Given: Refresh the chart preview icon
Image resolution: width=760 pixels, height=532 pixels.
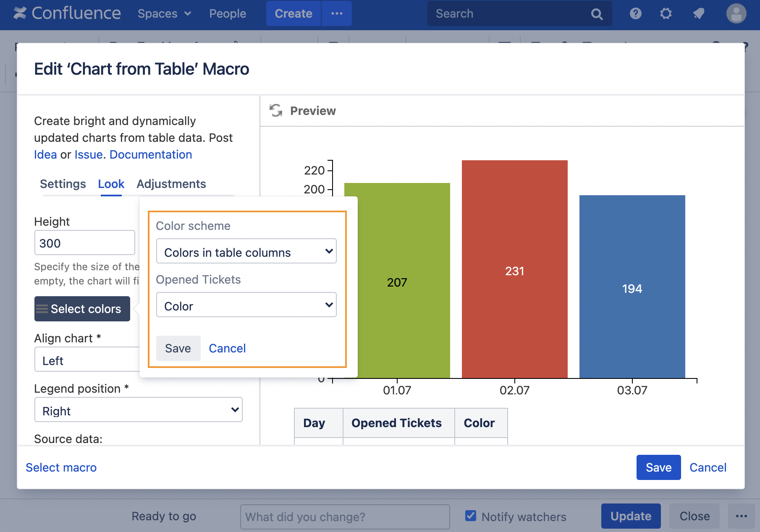Looking at the screenshot, I should (276, 111).
